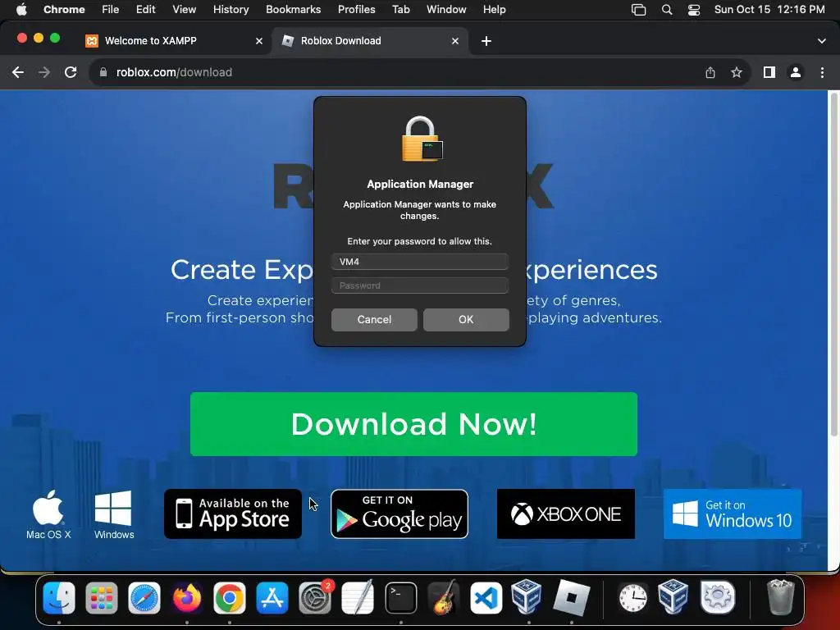Screen dimensions: 840x630
Task: Toggle the Chrome side panel
Action: pyautogui.click(x=769, y=72)
